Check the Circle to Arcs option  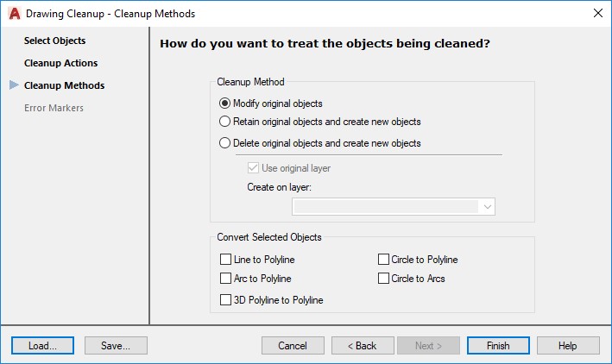(384, 279)
